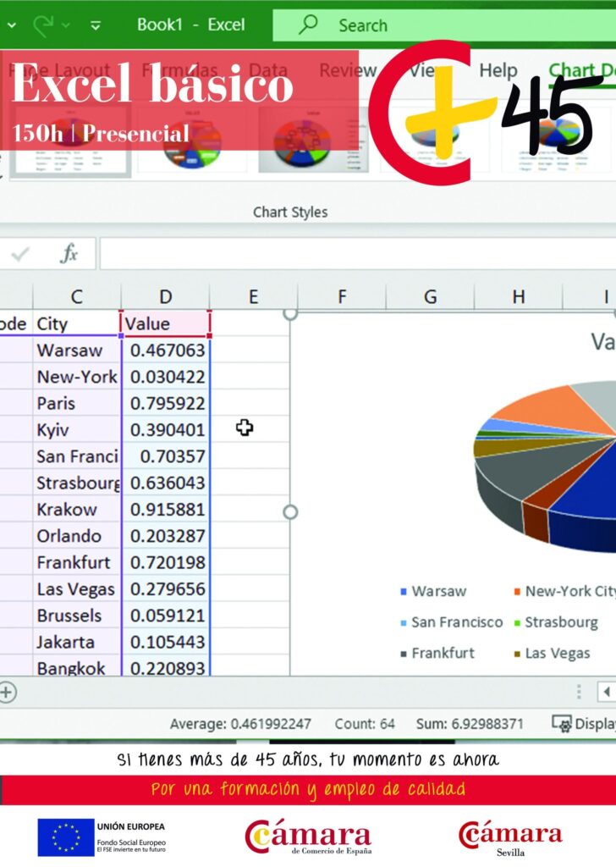This screenshot has width=616, height=867.
Task: Open Display Settings in status bar
Action: pos(582,724)
